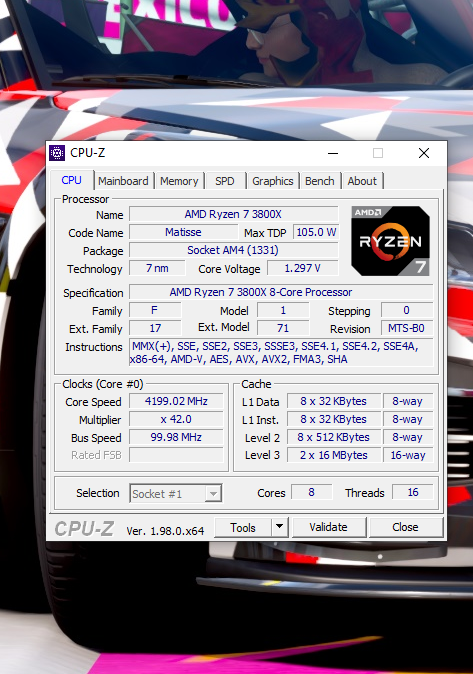Open the Tools dropdown arrow
Image resolution: width=473 pixels, height=674 pixels.
tap(280, 527)
